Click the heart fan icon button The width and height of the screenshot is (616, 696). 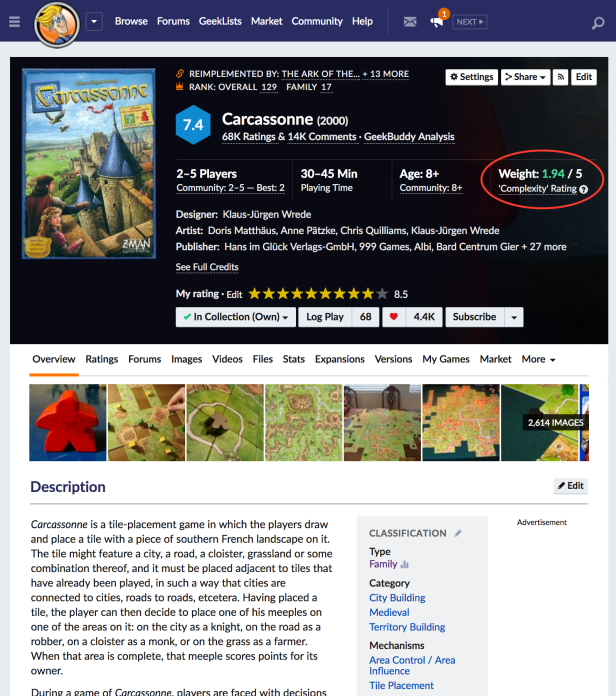[x=393, y=317]
